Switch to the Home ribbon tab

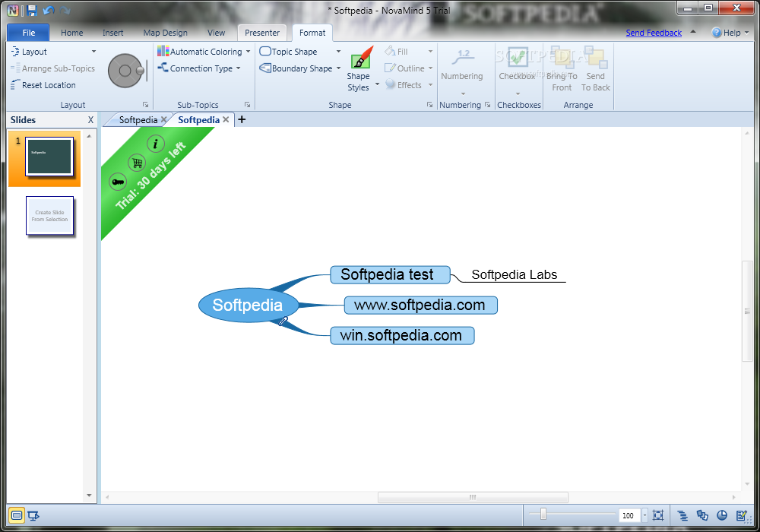coord(71,33)
